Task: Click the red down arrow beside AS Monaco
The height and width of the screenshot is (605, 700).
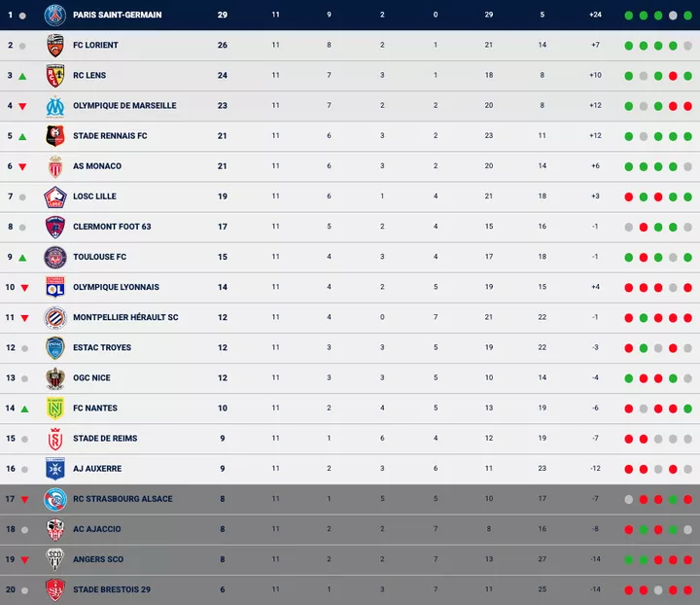Action: pos(23,166)
